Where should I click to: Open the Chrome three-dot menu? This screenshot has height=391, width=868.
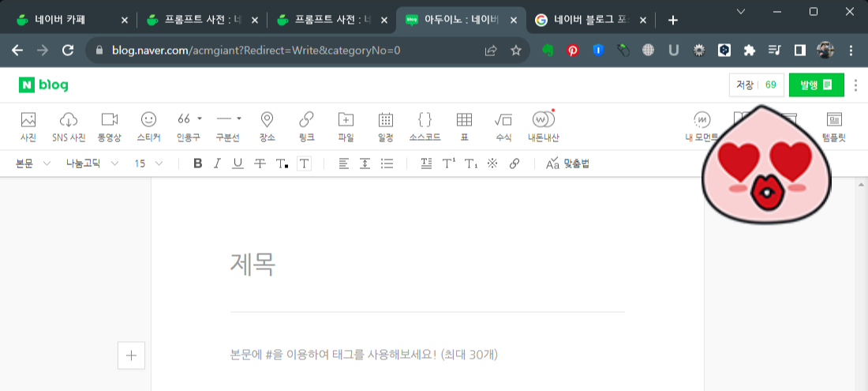pos(851,51)
